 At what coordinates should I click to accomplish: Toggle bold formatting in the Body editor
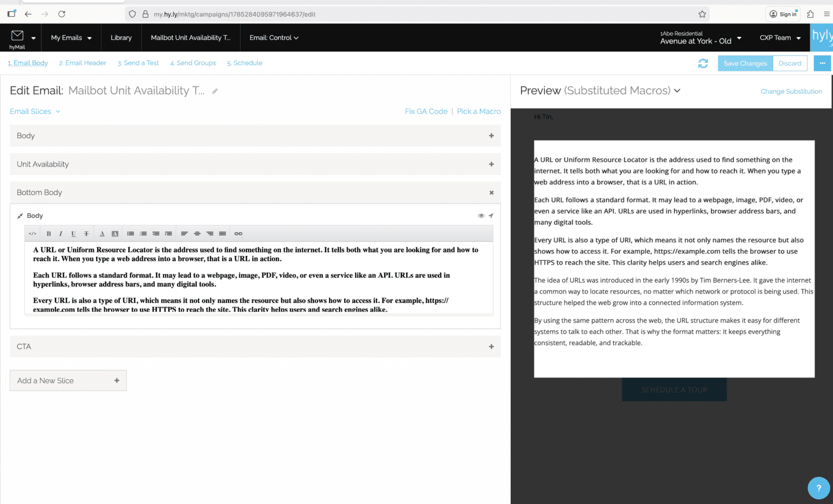coord(49,234)
